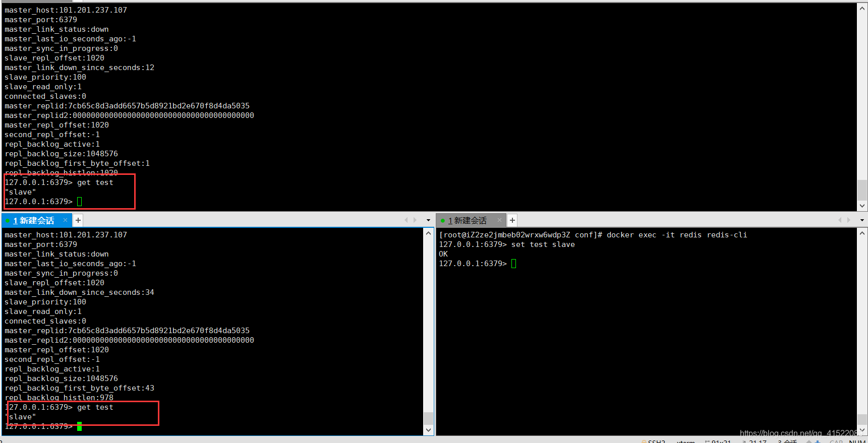
Task: Click "get test" command in bottom-left pane
Action: click(95, 407)
